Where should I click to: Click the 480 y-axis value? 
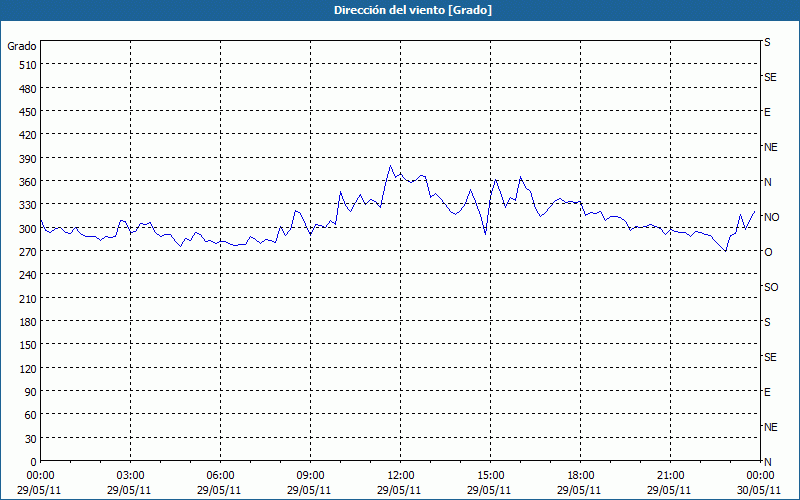(29, 88)
